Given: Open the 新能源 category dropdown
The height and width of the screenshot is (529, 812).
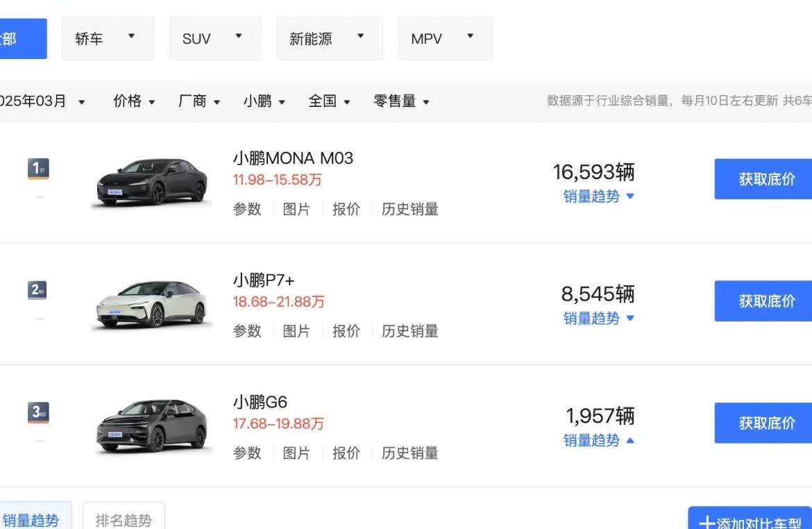Looking at the screenshot, I should 329,39.
